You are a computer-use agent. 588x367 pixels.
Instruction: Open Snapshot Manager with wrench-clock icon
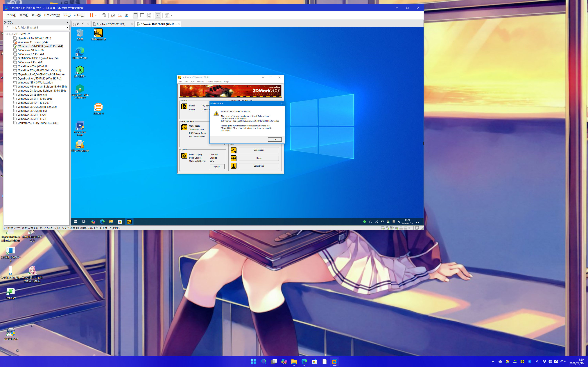click(126, 15)
